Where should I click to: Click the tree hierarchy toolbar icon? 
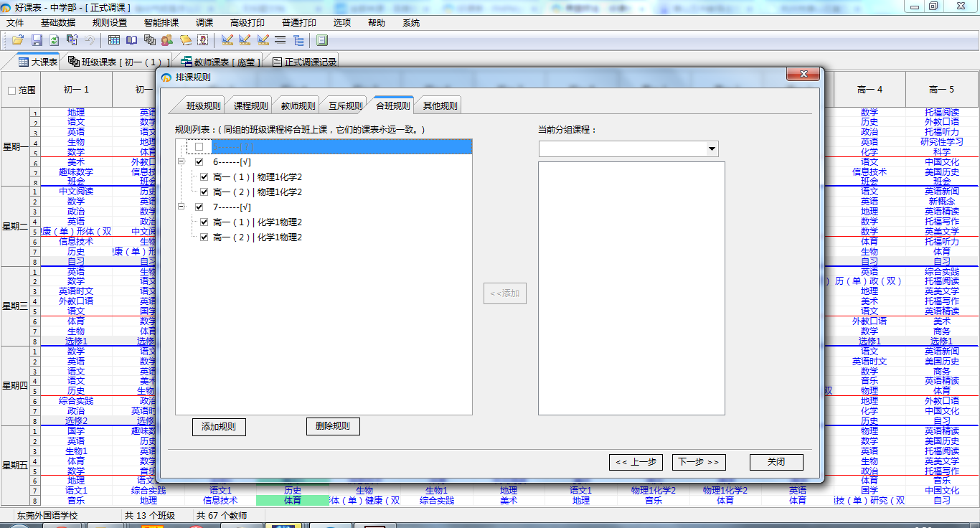point(298,40)
